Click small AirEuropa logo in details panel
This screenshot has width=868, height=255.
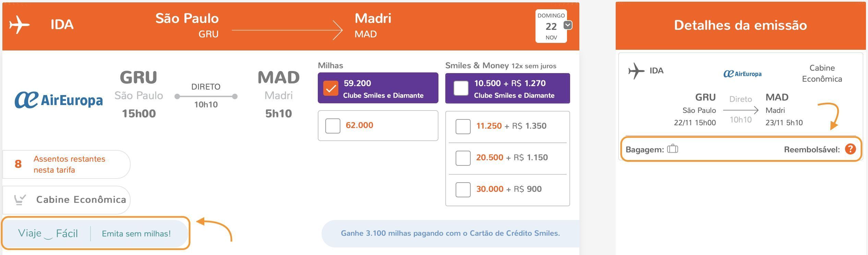pyautogui.click(x=742, y=74)
